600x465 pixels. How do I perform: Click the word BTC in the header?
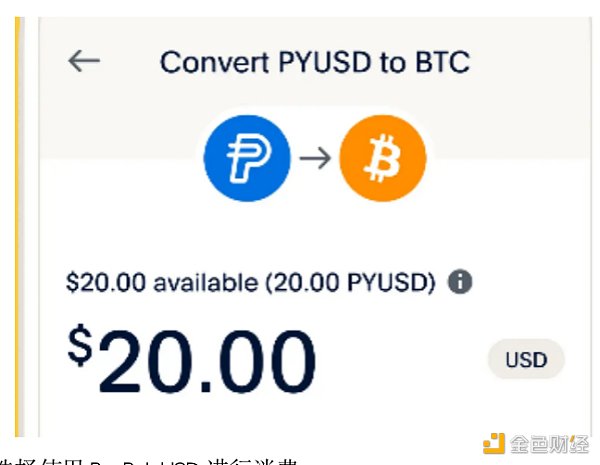[437, 62]
